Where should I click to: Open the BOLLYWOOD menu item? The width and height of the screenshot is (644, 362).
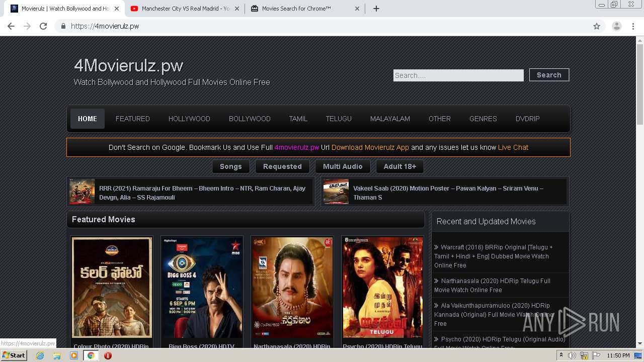[250, 119]
